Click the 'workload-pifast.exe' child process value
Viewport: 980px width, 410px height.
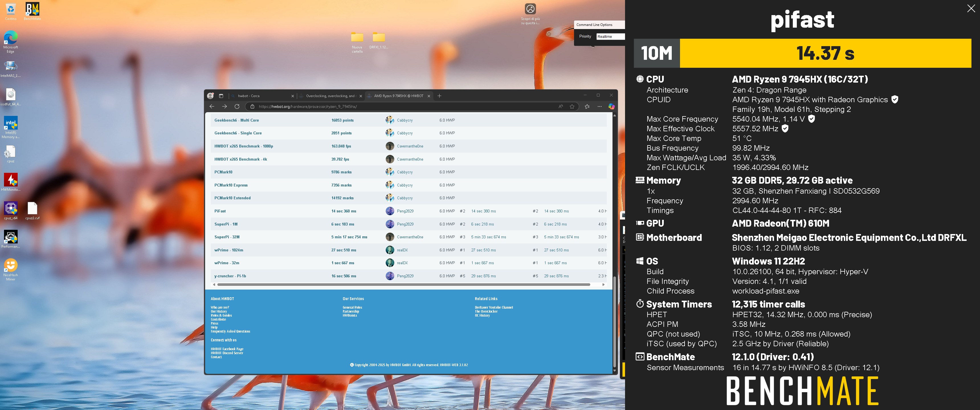[766, 291]
